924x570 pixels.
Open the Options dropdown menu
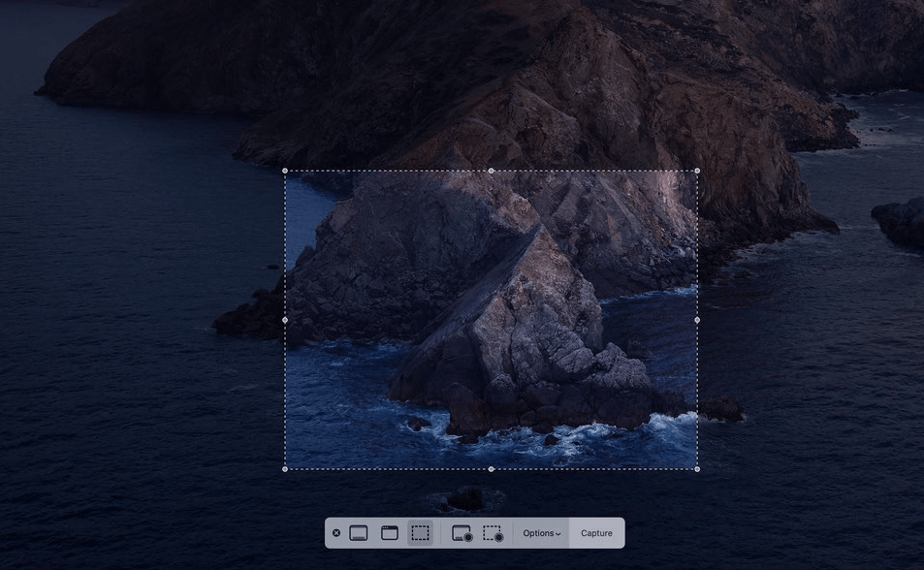[x=540, y=532]
